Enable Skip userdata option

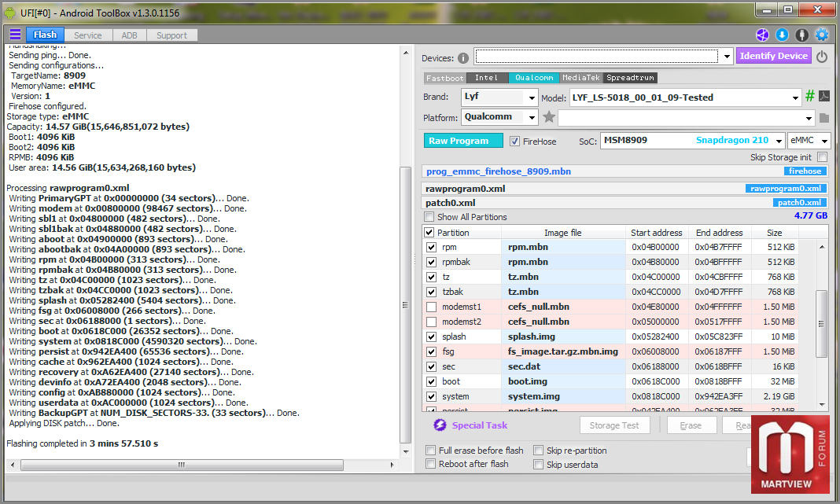pos(539,465)
